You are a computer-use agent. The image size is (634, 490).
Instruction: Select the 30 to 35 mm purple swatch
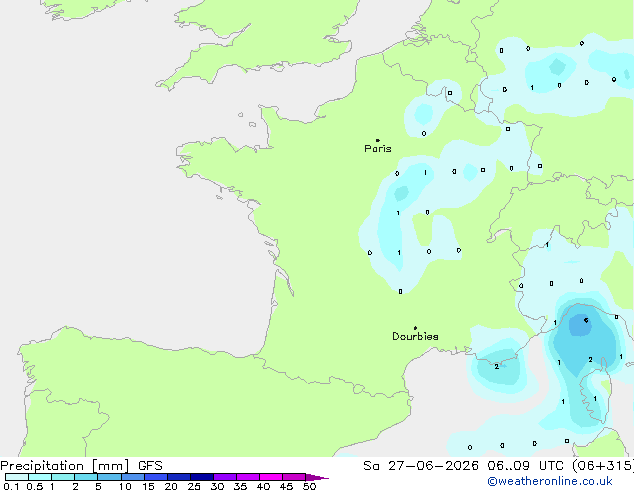coord(225,477)
